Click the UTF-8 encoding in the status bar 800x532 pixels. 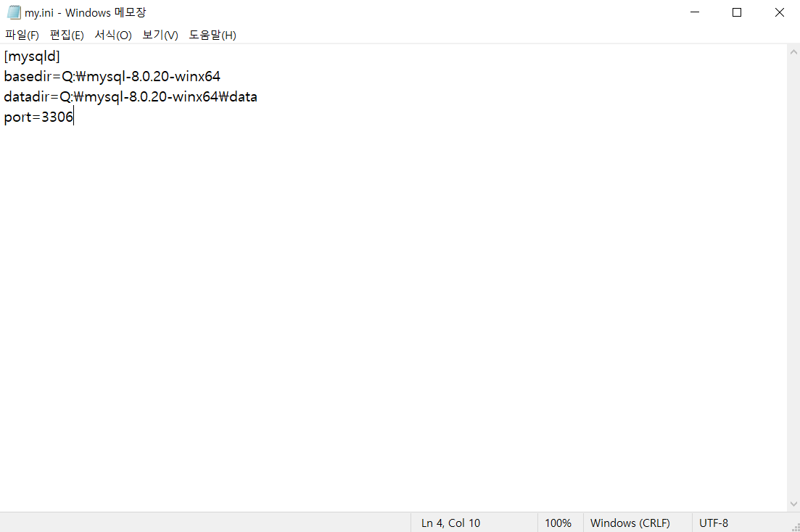click(713, 523)
